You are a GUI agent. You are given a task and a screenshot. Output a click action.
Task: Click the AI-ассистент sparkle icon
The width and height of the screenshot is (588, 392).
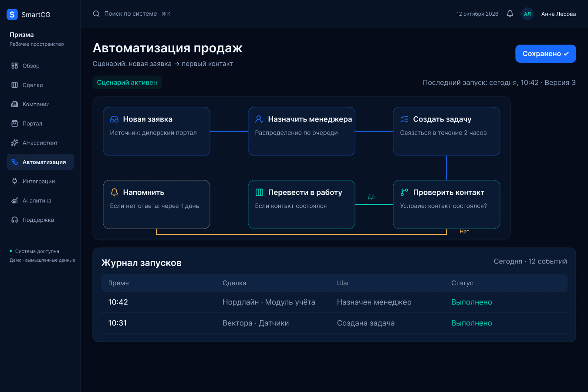pyautogui.click(x=15, y=143)
